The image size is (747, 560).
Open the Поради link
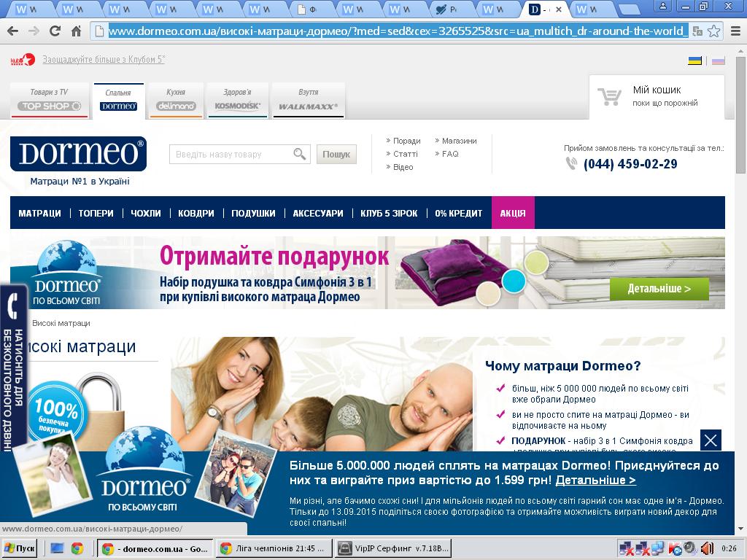click(406, 141)
